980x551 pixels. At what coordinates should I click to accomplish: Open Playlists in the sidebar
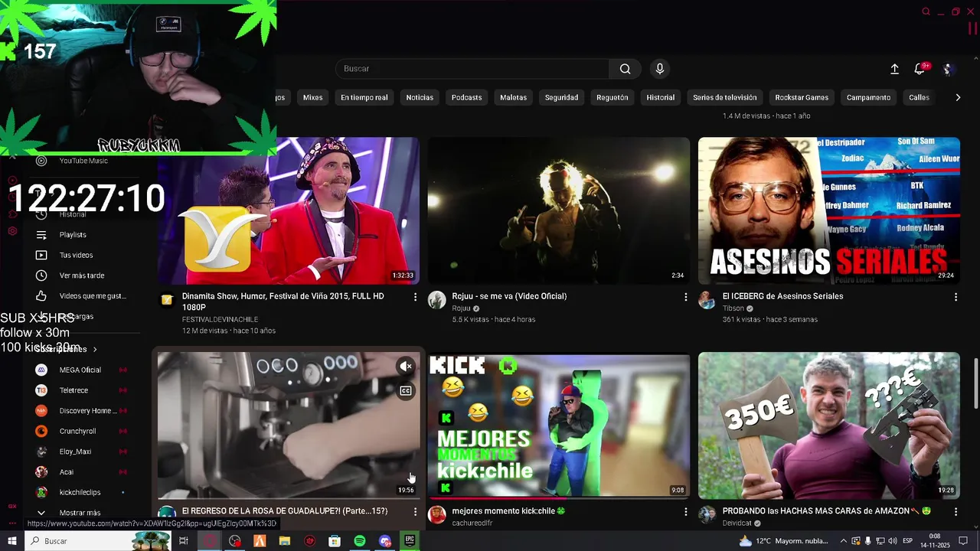(x=73, y=235)
